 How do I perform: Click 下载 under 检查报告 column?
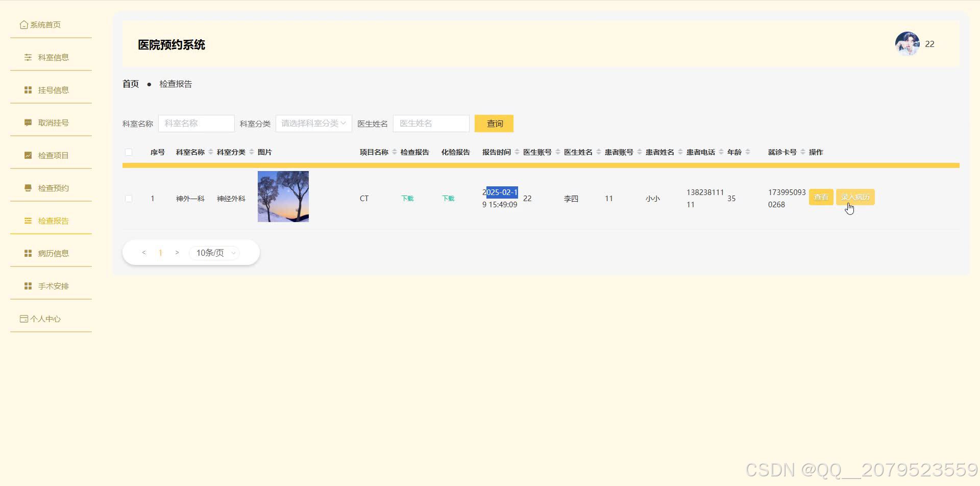click(x=407, y=198)
